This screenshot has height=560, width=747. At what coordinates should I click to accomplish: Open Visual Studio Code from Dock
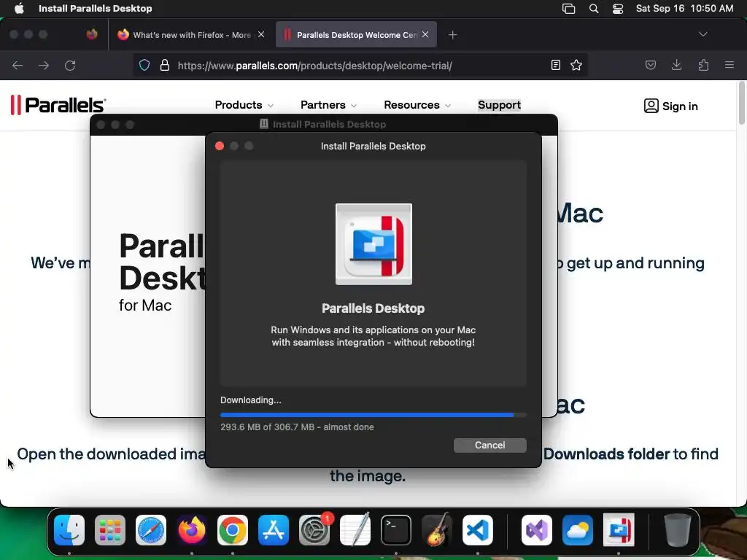477,530
